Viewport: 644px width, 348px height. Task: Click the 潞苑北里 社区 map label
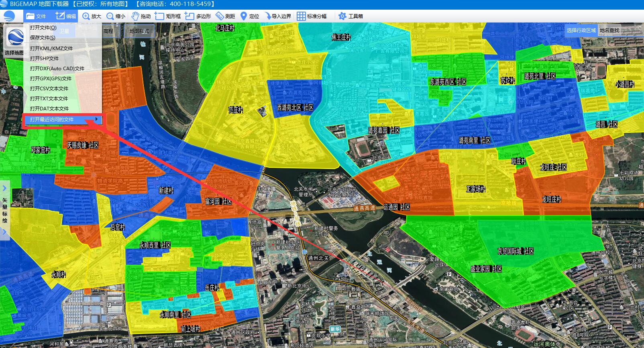[540, 76]
